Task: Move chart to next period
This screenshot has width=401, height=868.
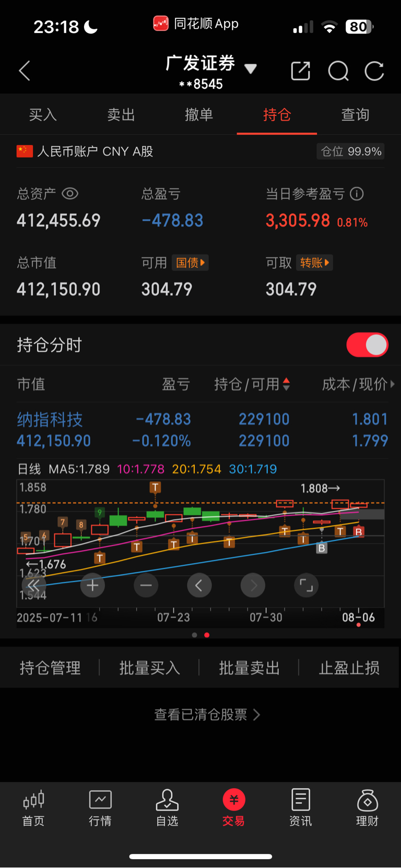Action: tap(253, 585)
